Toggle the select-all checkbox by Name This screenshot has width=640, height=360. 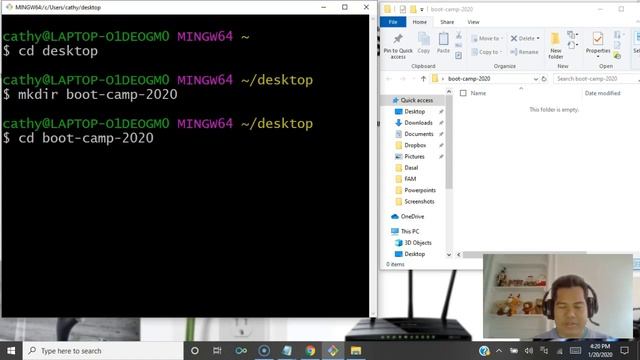[463, 93]
